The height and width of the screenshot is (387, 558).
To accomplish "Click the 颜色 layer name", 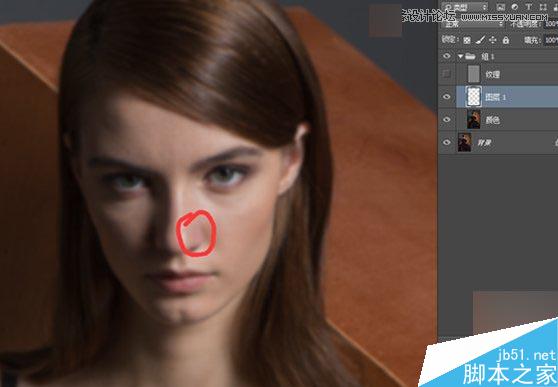I will (493, 120).
